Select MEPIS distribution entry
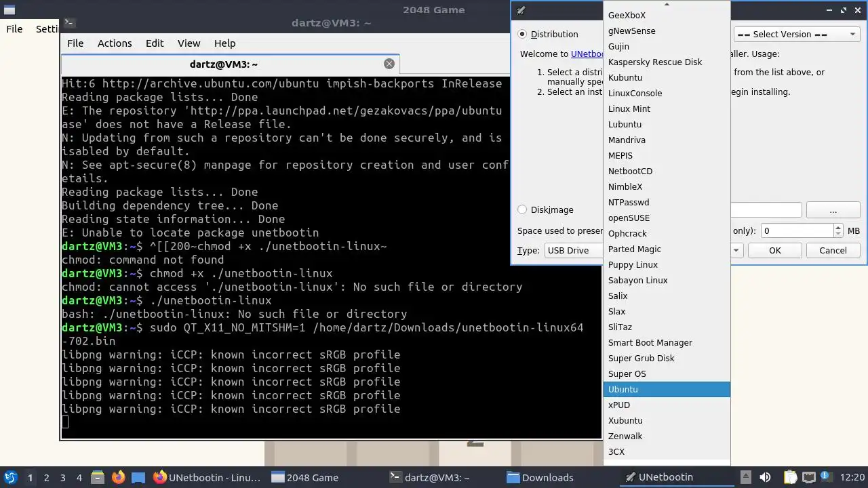This screenshot has height=488, width=868. point(667,155)
